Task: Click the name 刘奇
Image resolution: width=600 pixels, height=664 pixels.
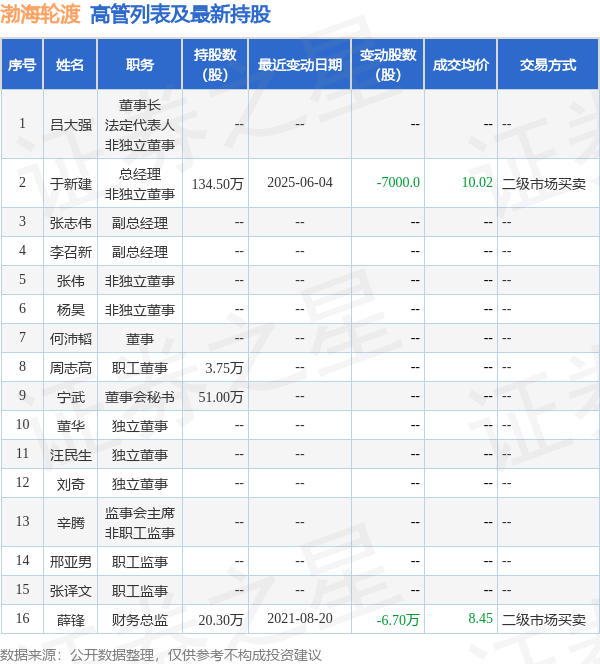Action: click(71, 484)
